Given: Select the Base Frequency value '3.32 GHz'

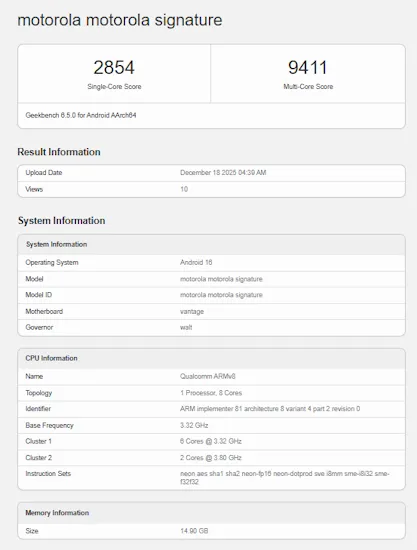Looking at the screenshot, I should (x=194, y=425).
